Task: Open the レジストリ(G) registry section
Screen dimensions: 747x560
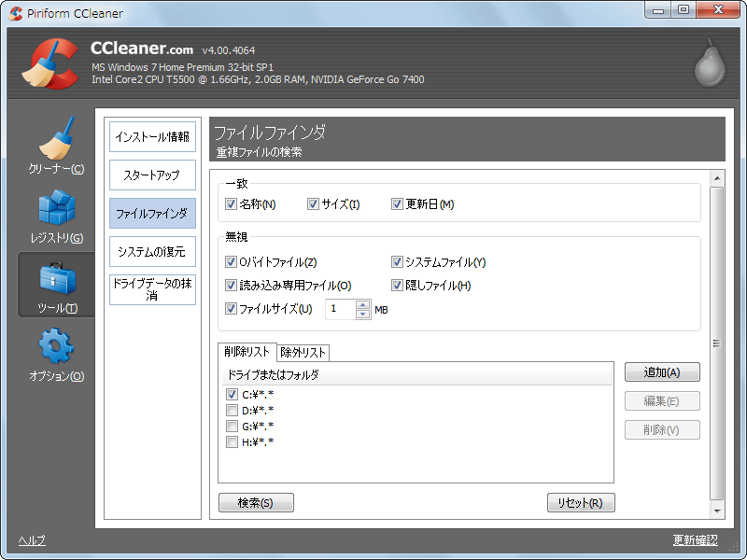Action: pyautogui.click(x=56, y=217)
